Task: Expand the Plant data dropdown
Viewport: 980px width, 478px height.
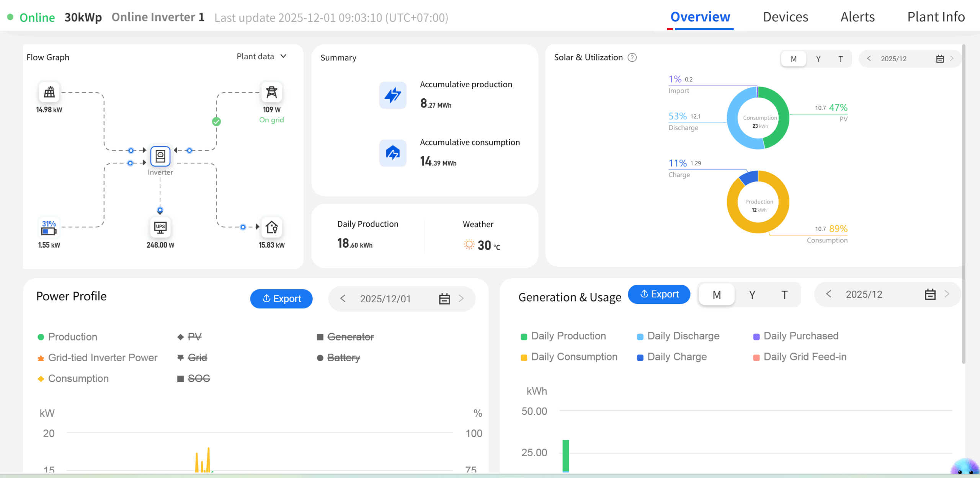Action: (261, 57)
